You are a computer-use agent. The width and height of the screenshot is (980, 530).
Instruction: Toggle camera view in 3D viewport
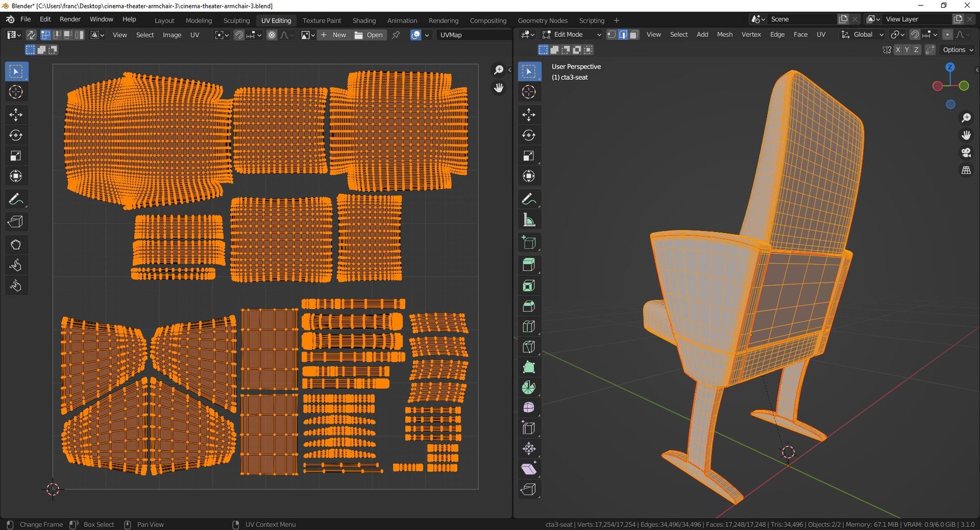click(966, 153)
